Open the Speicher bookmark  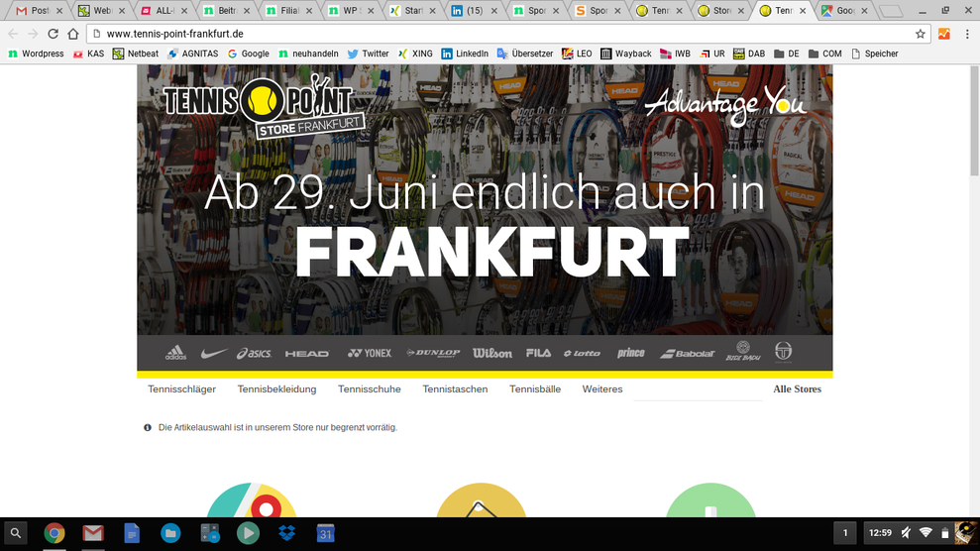[x=874, y=54]
